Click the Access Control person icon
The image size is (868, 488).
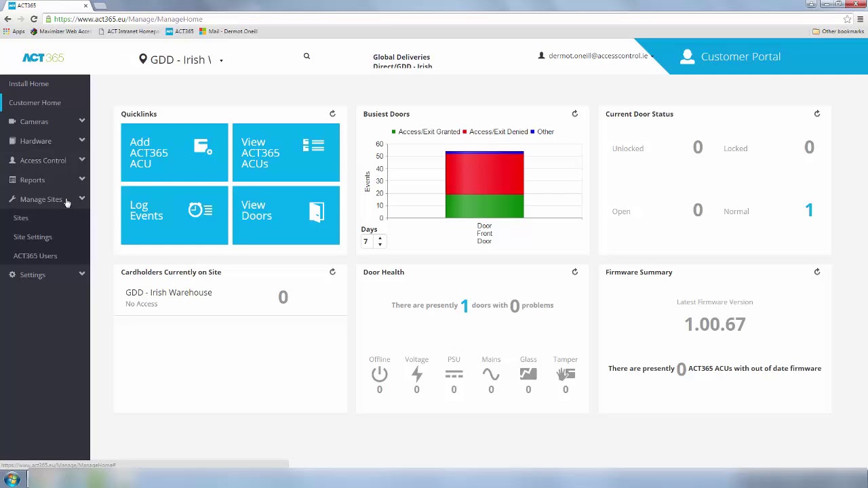(12, 161)
